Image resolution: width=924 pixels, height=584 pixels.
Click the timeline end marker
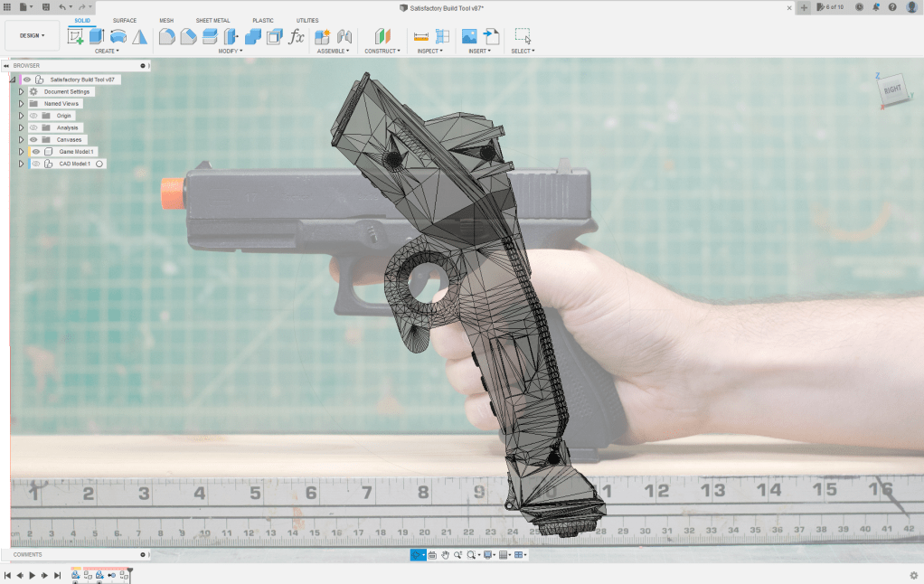click(130, 571)
